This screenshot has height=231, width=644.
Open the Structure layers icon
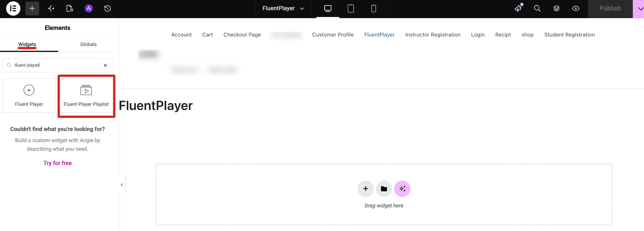coord(557,8)
